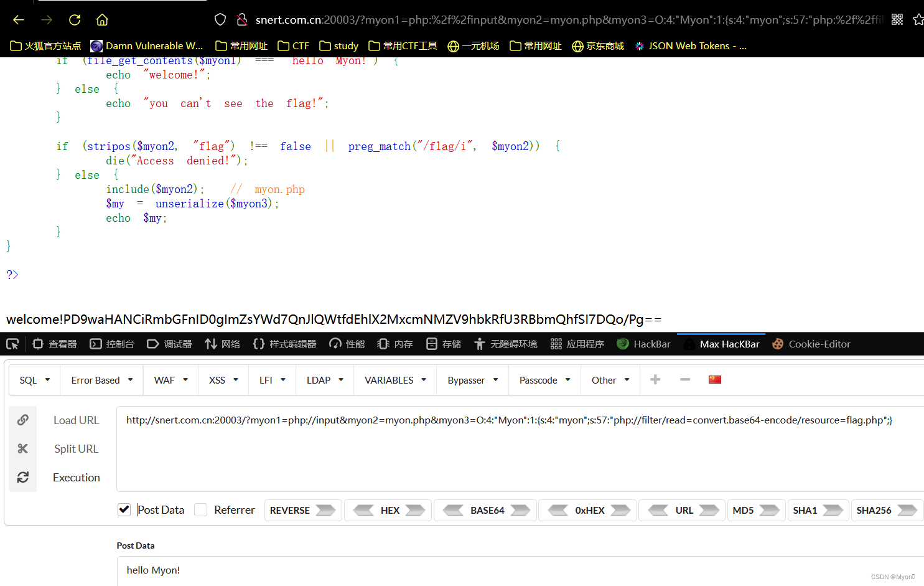Image resolution: width=924 pixels, height=586 pixels.
Task: Expand the VARIABLES dropdown
Action: 396,380
